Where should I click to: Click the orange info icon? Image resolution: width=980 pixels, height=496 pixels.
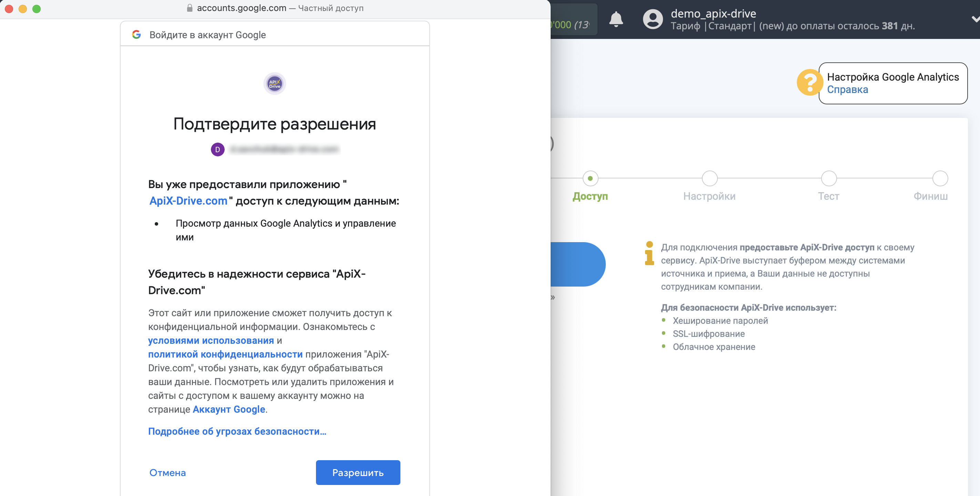pyautogui.click(x=649, y=253)
